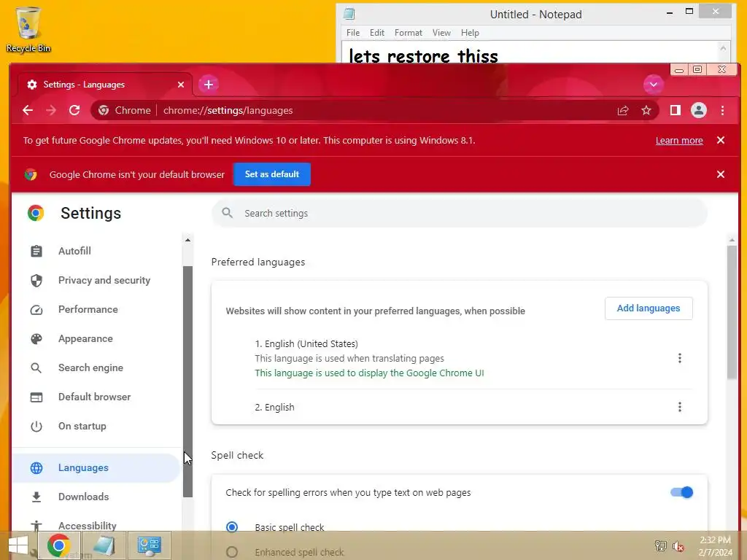This screenshot has width=747, height=560.
Task: Bookmark this tab with the star icon
Action: pyautogui.click(x=646, y=111)
